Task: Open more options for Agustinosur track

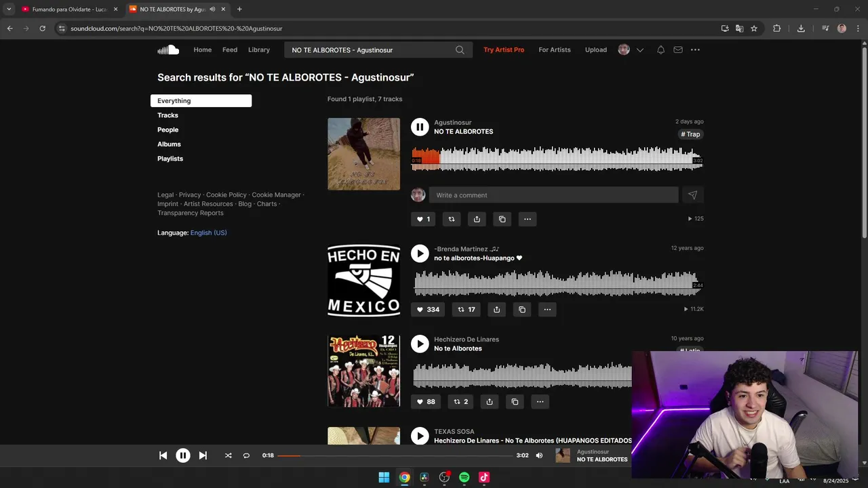Action: [528, 219]
